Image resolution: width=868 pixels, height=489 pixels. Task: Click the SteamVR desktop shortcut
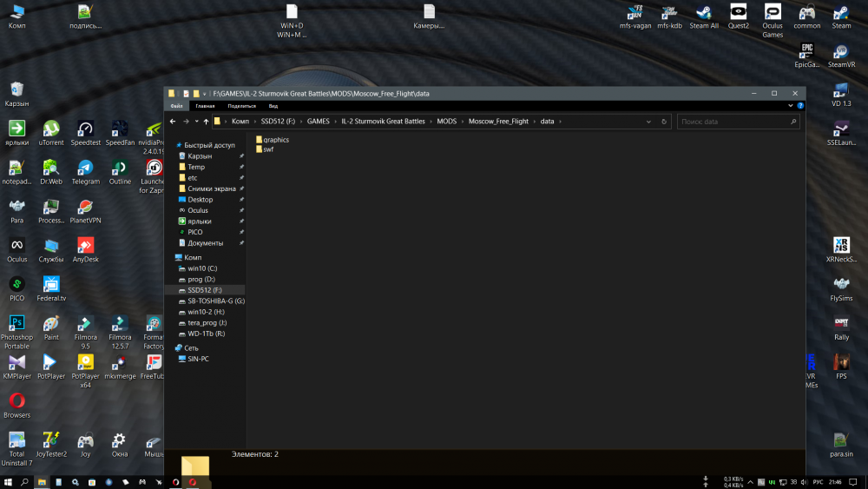pyautogui.click(x=841, y=56)
